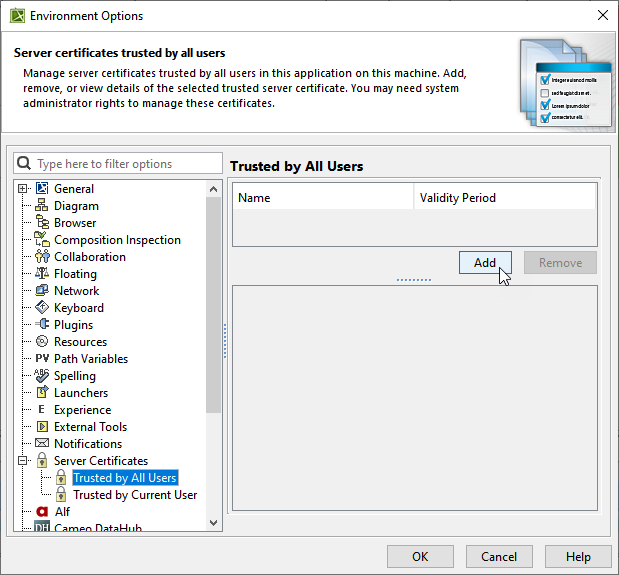This screenshot has height=575, width=619.
Task: Click the tree scrollbar down arrow
Action: point(214,523)
